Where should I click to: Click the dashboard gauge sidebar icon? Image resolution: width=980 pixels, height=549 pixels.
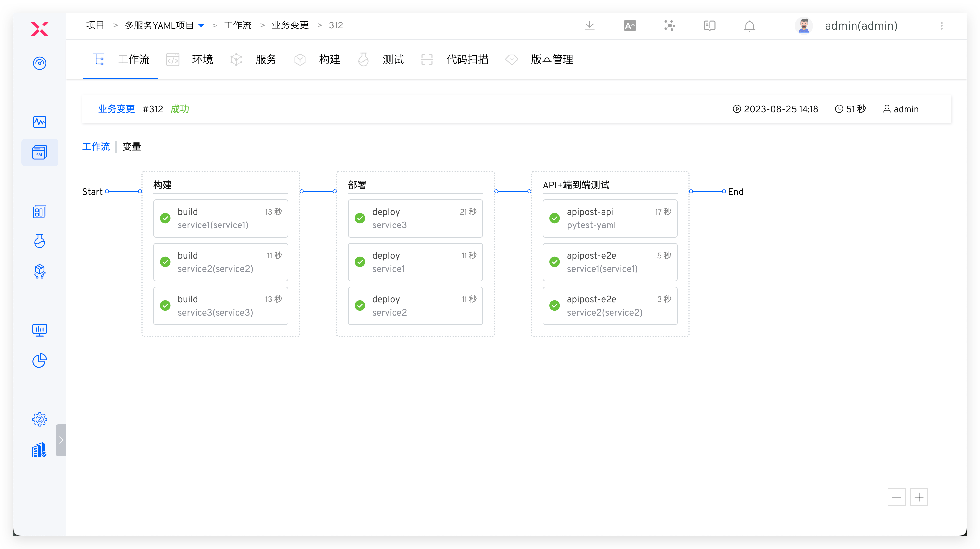(x=40, y=63)
